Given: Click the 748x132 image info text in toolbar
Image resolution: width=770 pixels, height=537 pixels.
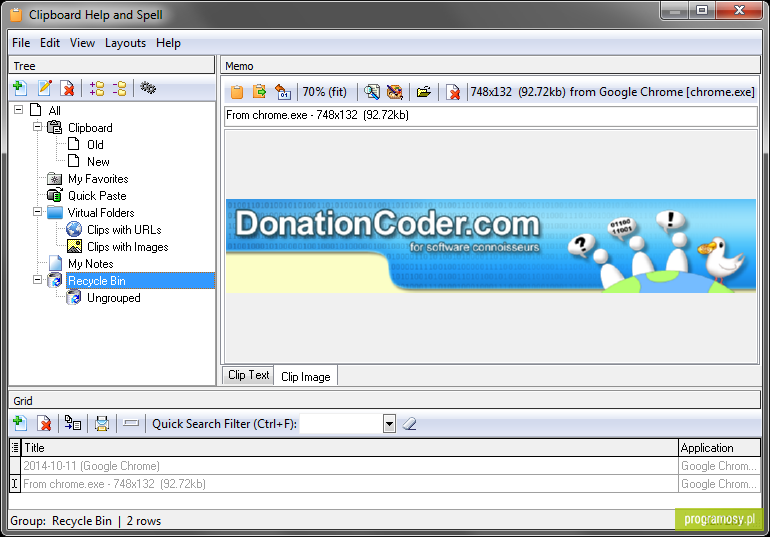Looking at the screenshot, I should [x=612, y=92].
